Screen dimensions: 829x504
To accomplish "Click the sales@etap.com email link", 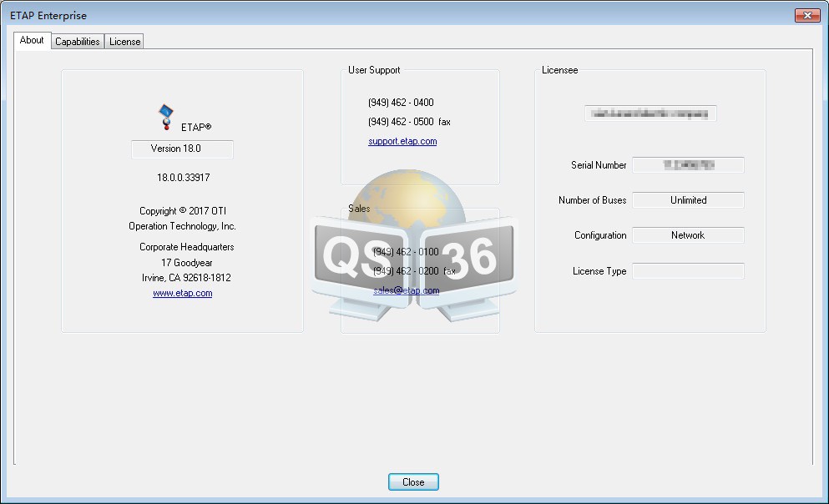I will pyautogui.click(x=406, y=290).
